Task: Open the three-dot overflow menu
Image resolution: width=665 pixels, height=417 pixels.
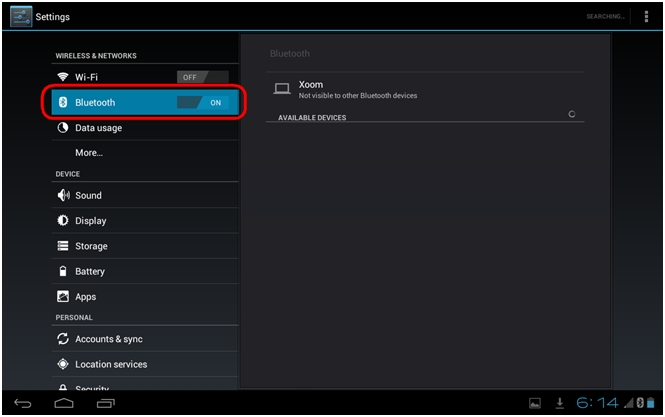Action: [646, 17]
